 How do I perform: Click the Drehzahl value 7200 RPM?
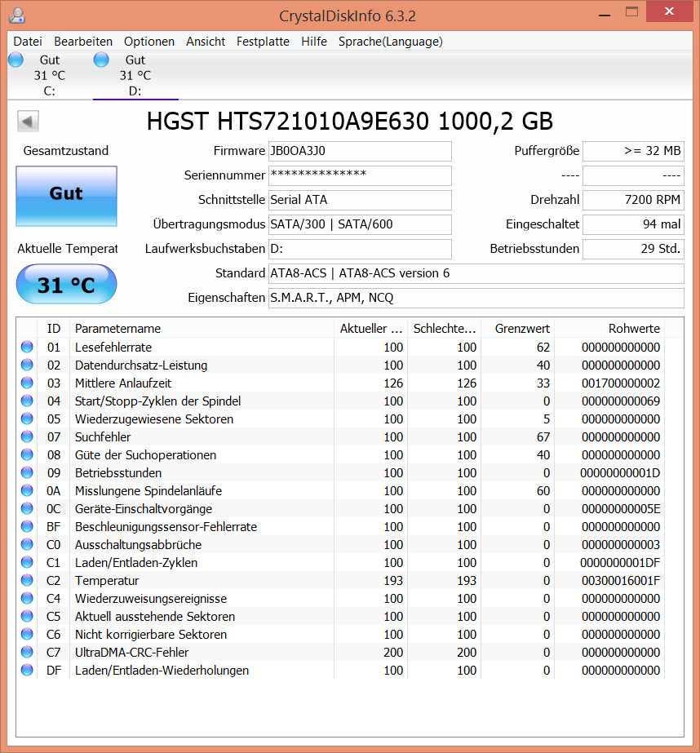click(x=633, y=200)
